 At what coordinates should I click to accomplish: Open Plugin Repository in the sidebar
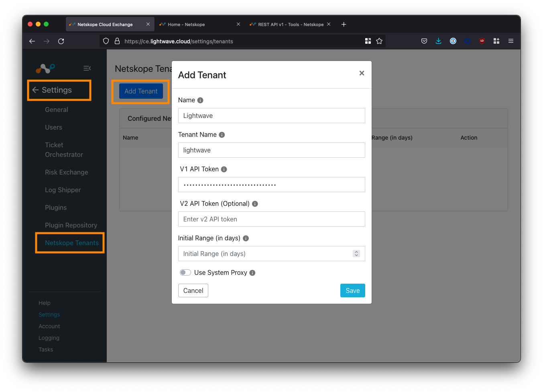(x=71, y=225)
